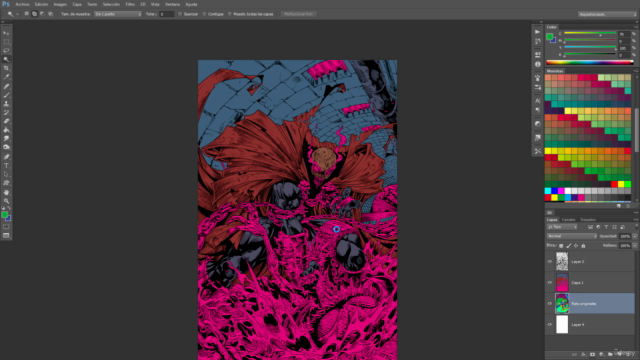Open the layer blend mode Normal dropdown
Screen dimensions: 640x360
click(x=571, y=236)
